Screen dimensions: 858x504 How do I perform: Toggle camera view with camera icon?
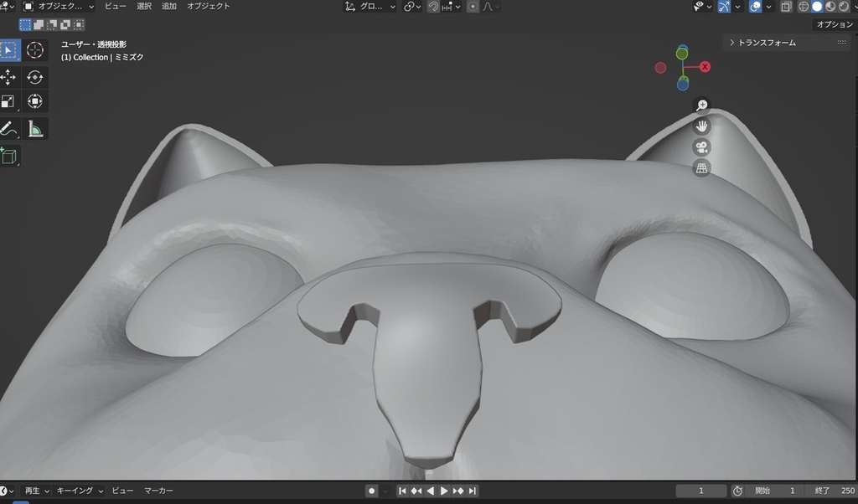(701, 147)
